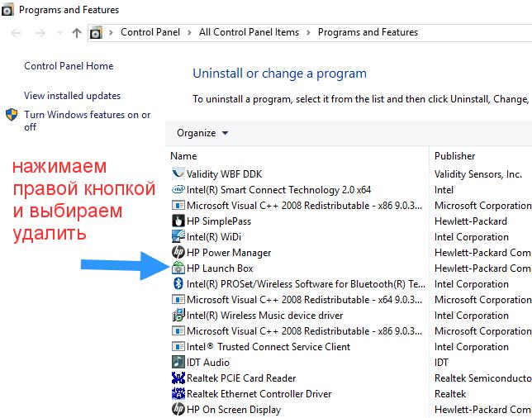Click the IDT Audio music note icon

click(178, 362)
